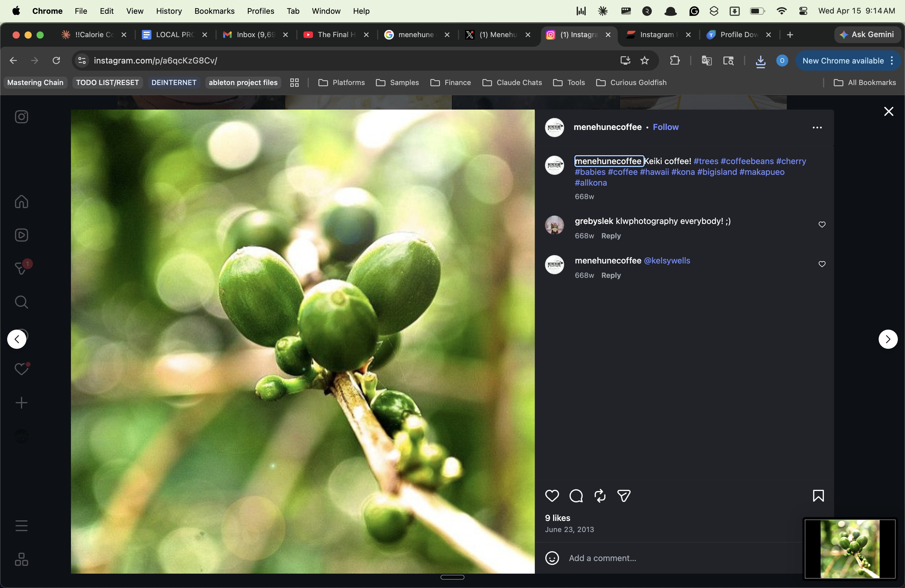Open Instagram Reels from the sidebar
This screenshot has height=588, width=905.
point(21,235)
